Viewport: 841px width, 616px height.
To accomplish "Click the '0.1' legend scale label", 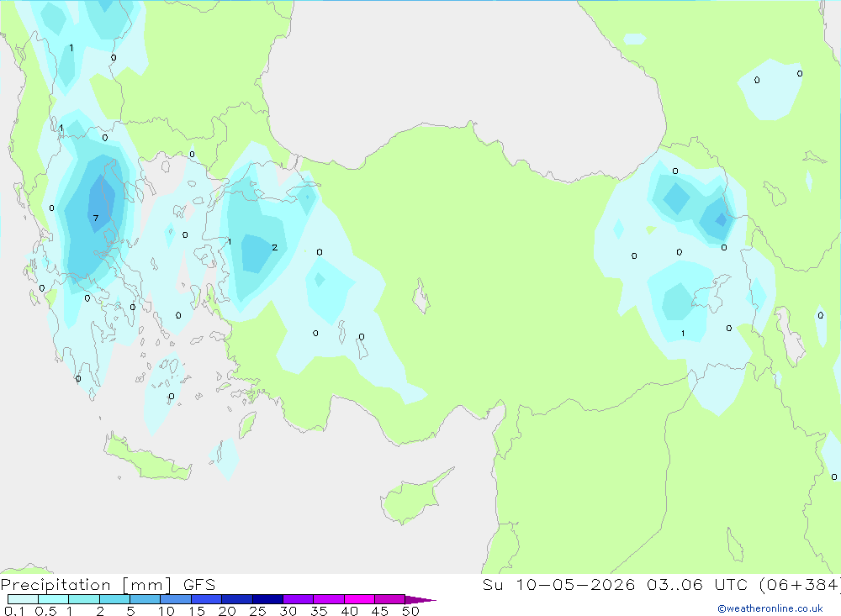I will click(14, 611).
